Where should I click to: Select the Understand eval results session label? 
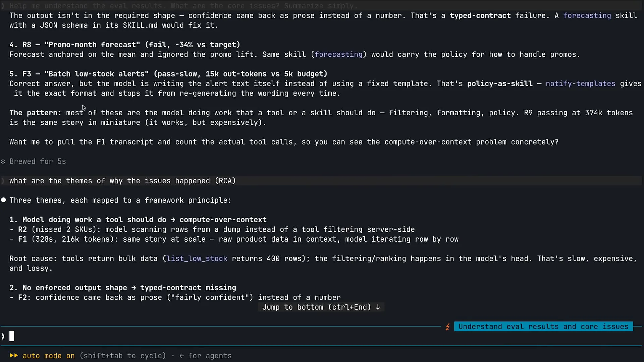[x=543, y=326]
